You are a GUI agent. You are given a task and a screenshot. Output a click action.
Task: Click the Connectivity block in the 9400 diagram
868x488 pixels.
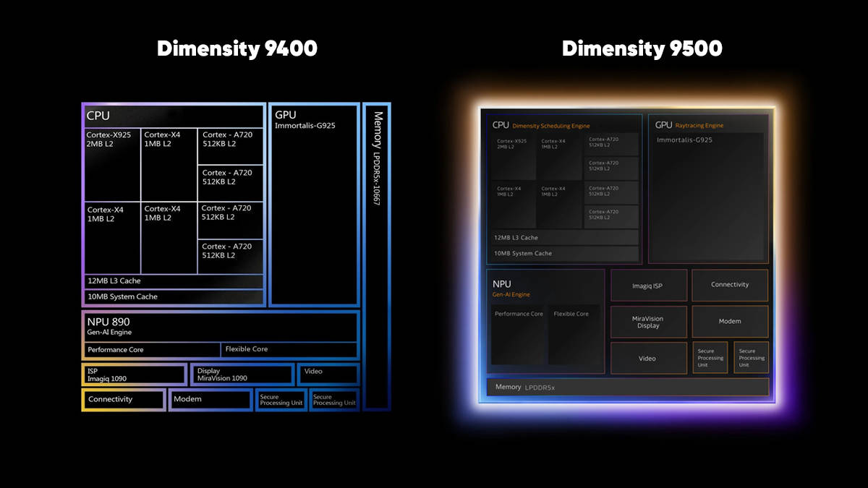point(124,400)
